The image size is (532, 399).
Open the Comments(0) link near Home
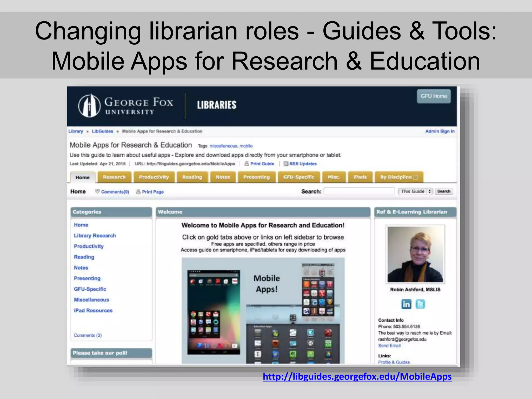(115, 192)
